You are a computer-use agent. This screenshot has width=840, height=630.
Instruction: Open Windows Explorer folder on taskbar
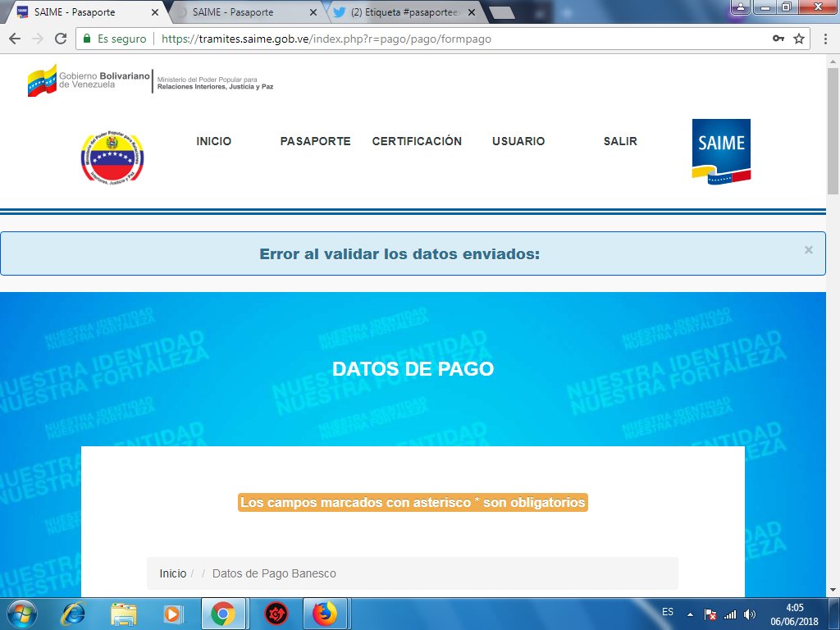point(123,614)
